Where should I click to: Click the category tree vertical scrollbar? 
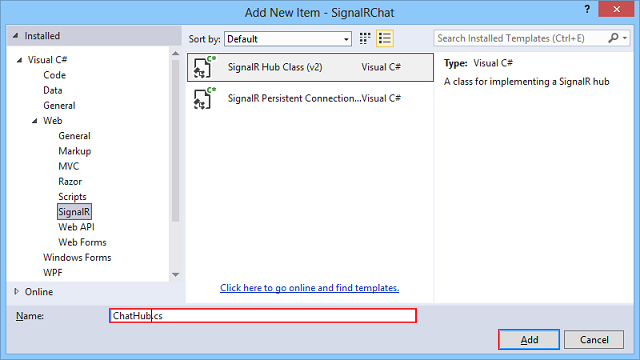[x=176, y=141]
